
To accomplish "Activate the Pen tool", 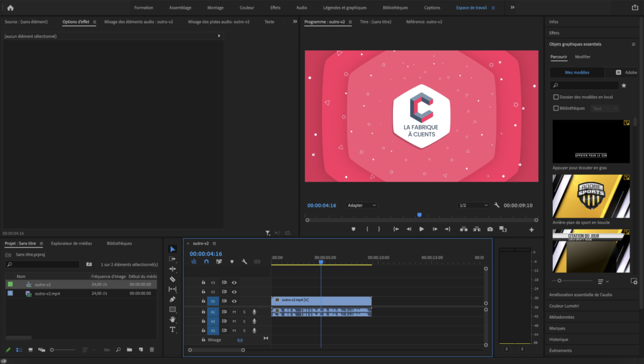I will (x=172, y=299).
